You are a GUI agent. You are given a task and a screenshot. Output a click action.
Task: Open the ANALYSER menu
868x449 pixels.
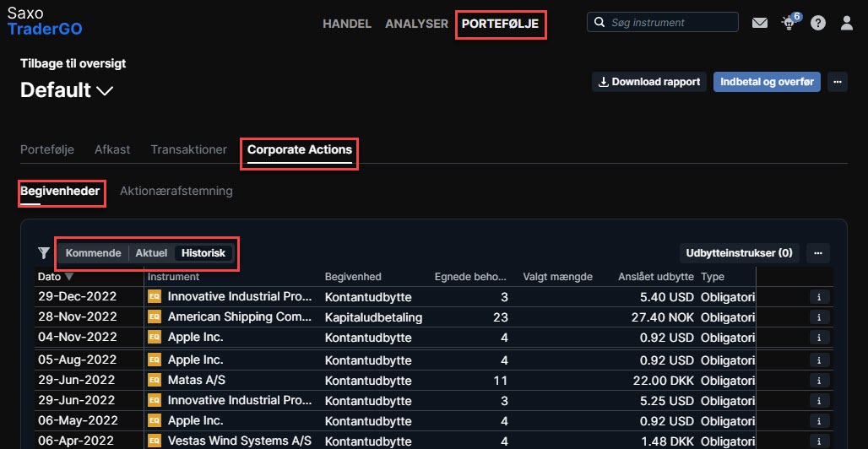[417, 24]
